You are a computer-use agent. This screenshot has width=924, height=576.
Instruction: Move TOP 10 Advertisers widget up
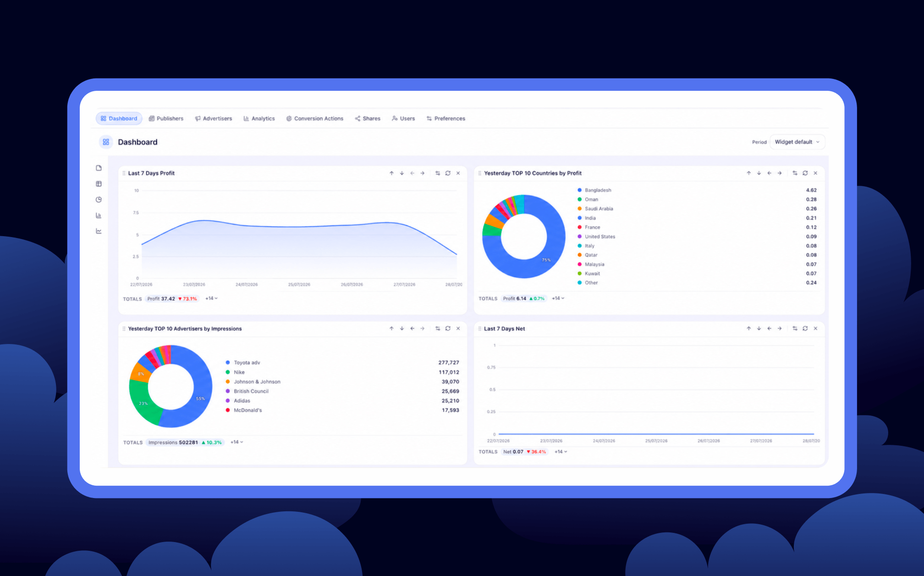point(391,328)
